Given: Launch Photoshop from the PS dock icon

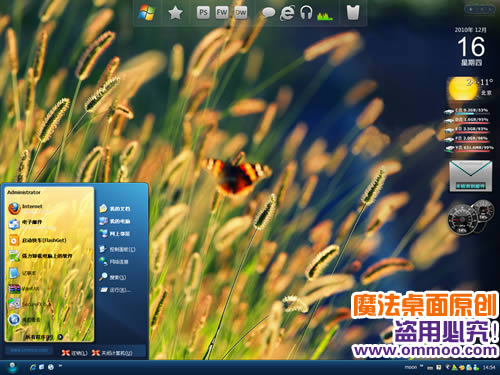Looking at the screenshot, I should pyautogui.click(x=203, y=13).
